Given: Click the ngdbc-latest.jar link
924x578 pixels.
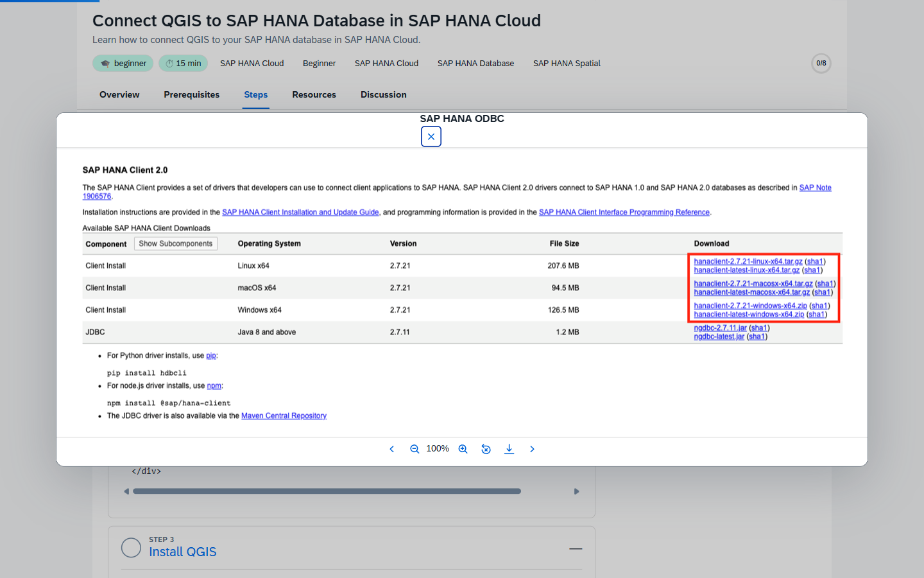Looking at the screenshot, I should pos(719,337).
